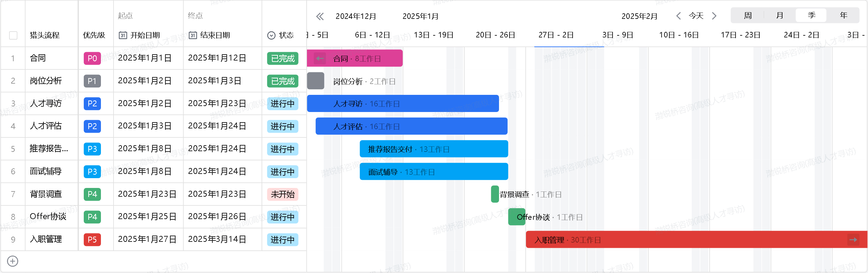
Task: Click the add new row plus icon
Action: coord(13,261)
